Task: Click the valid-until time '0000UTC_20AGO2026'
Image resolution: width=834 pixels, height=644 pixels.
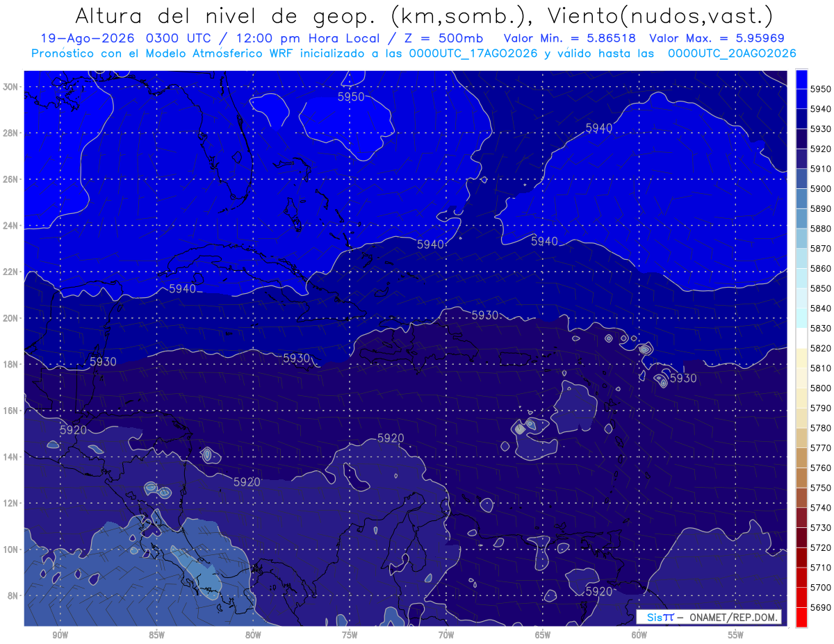Action: [732, 53]
